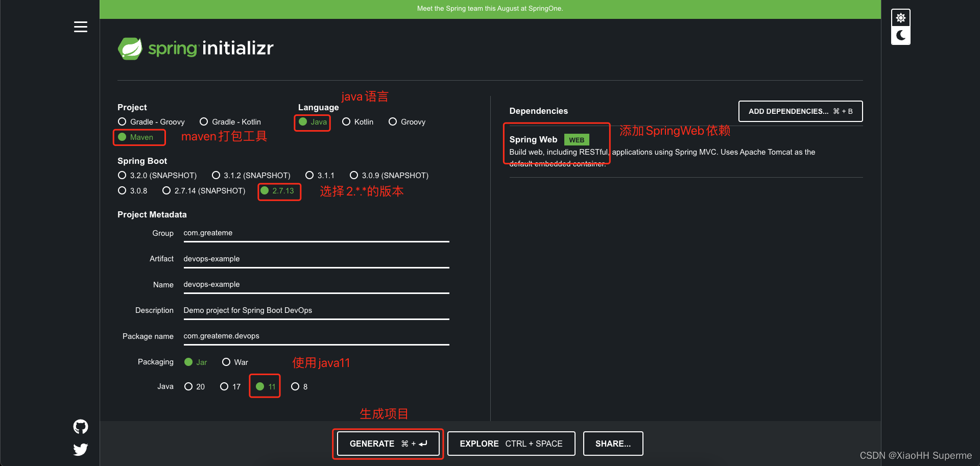
Task: Select Java version 20
Action: 195,387
